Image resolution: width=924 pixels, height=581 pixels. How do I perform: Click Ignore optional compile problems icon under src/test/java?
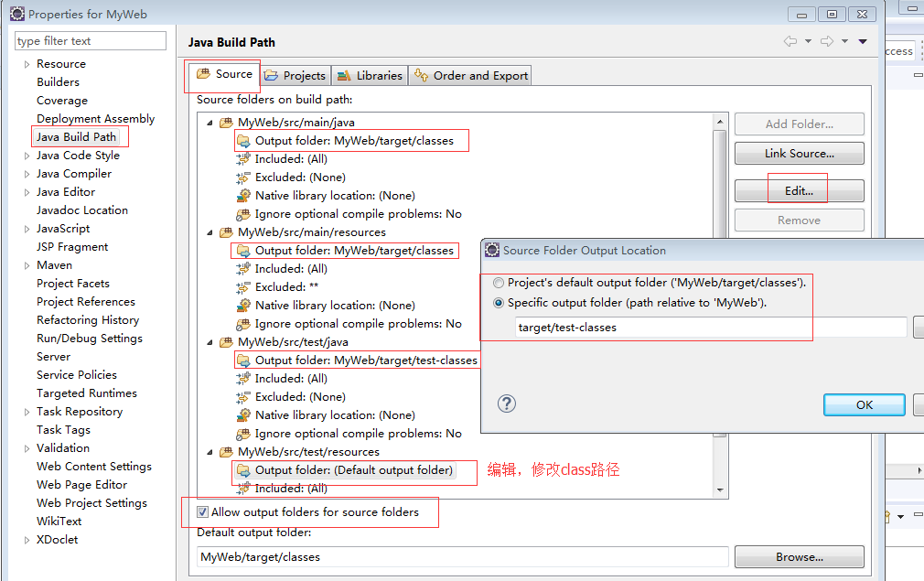click(x=243, y=434)
